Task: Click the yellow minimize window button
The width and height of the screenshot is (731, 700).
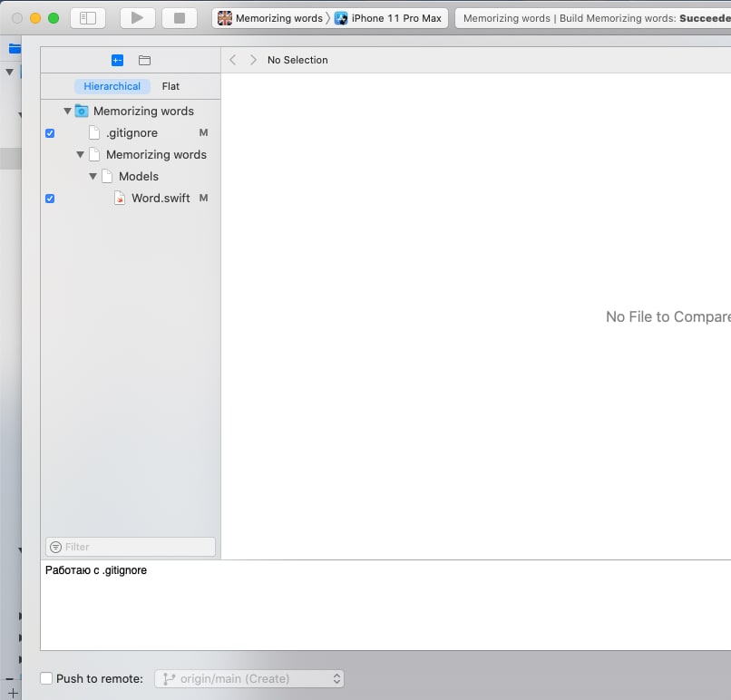Action: point(35,18)
